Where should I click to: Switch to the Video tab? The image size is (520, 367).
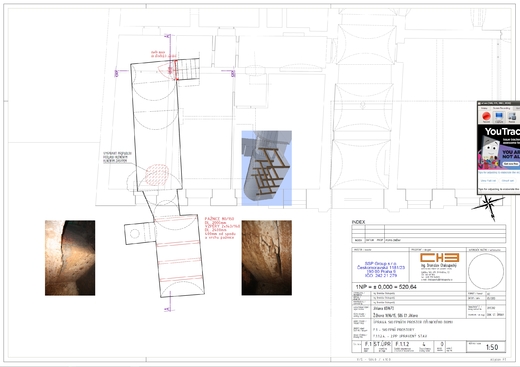click(x=484, y=108)
